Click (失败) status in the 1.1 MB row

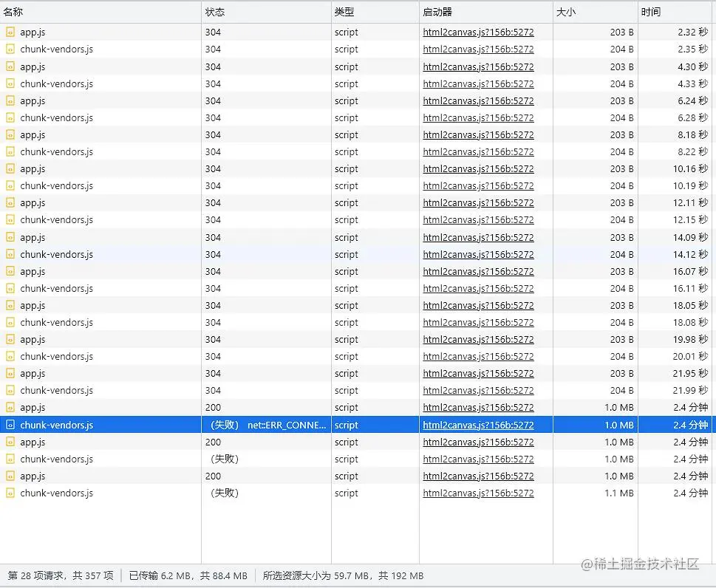click(x=224, y=493)
